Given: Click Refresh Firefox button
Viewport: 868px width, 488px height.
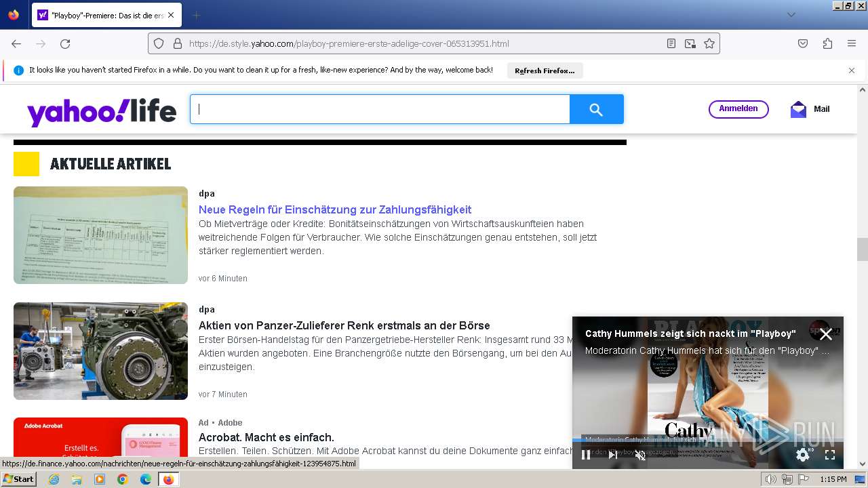Looking at the screenshot, I should point(545,70).
